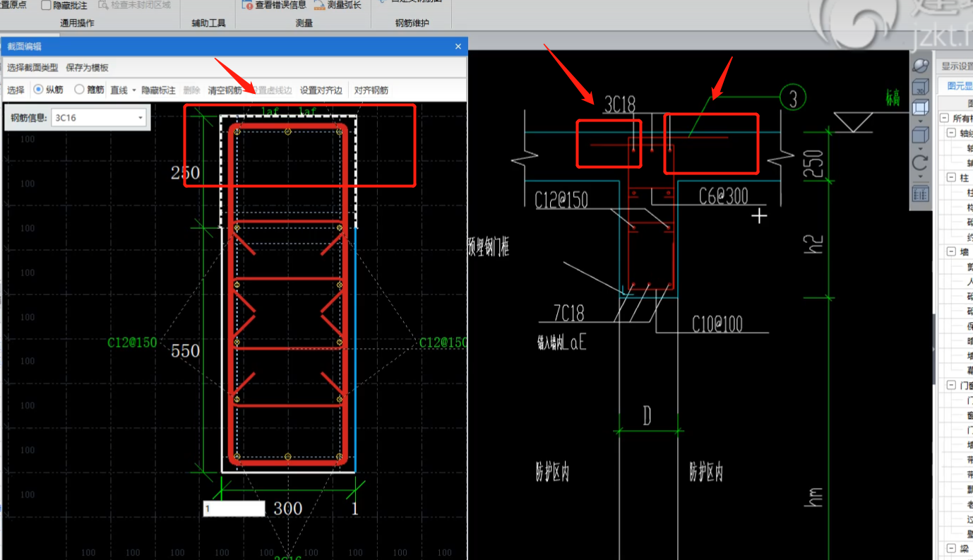Screen dimensions: 973x560
Task: Close the 截面编辑 dialog
Action: (x=458, y=47)
